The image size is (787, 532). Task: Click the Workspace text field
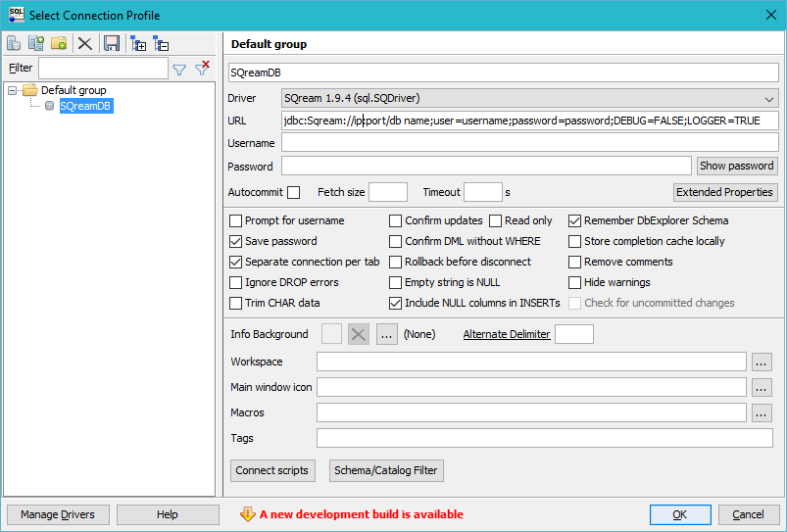tap(531, 362)
